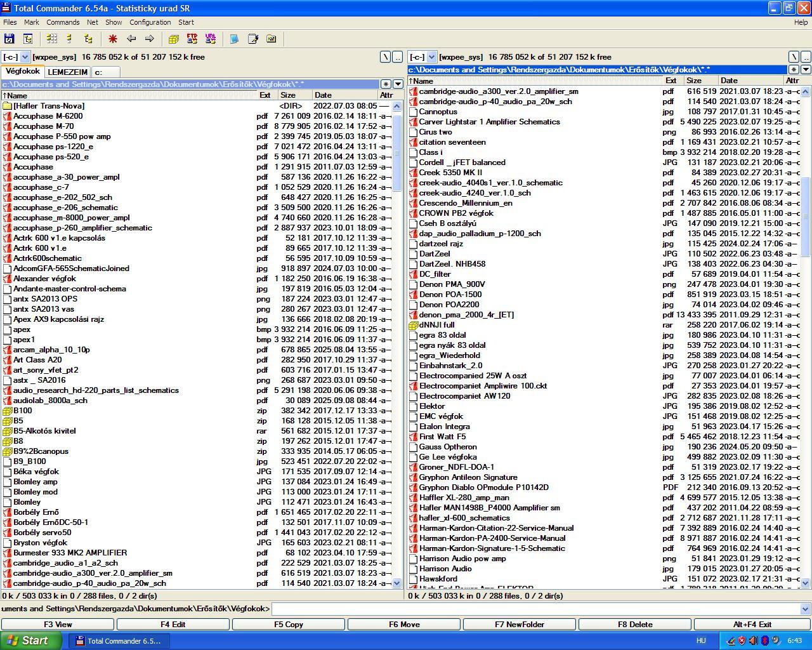
Task: Click the left panel vertical scrollbar
Action: tap(398, 345)
